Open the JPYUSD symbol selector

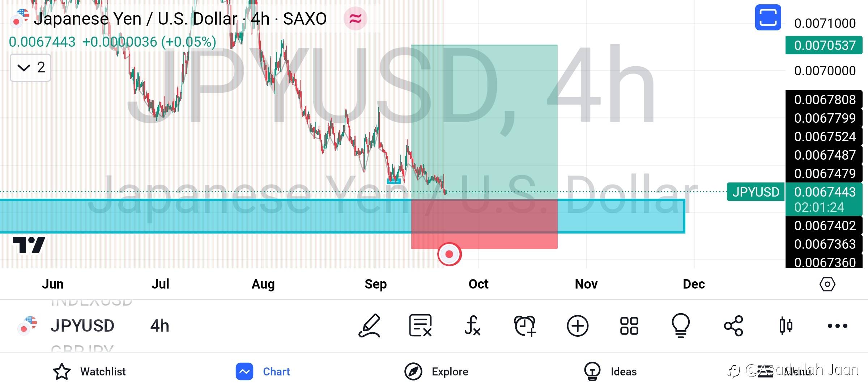[82, 326]
